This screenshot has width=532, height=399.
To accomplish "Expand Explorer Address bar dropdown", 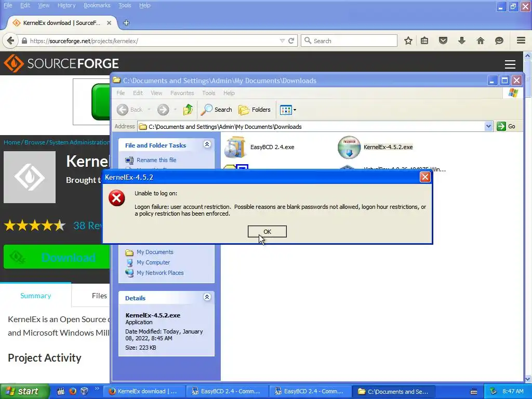I will pos(488,127).
